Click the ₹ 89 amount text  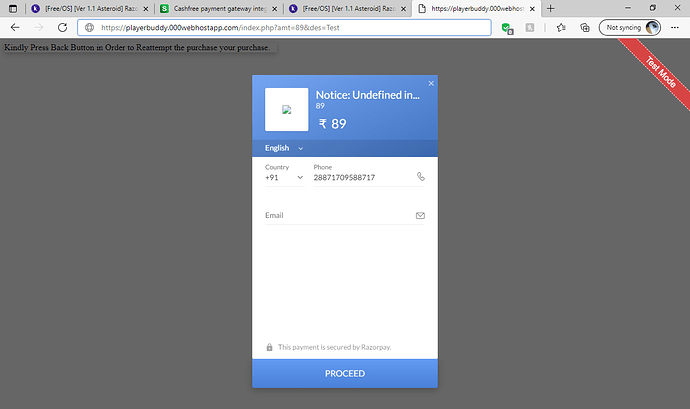click(333, 124)
